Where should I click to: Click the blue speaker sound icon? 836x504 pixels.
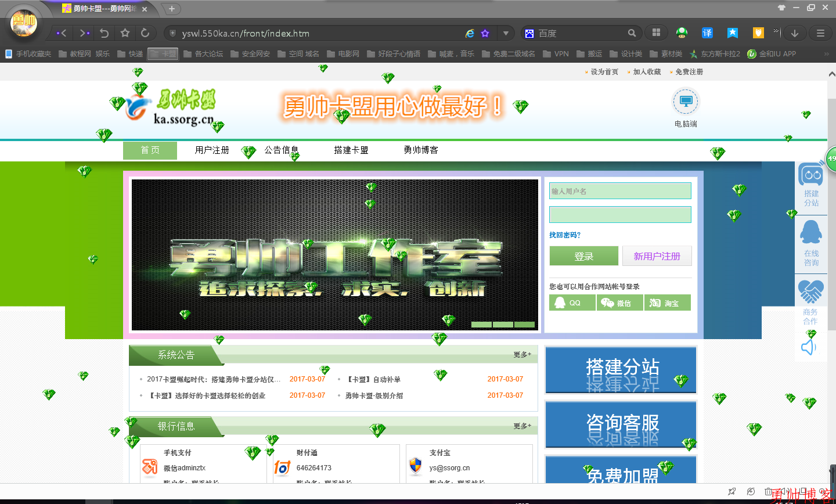[x=809, y=347]
